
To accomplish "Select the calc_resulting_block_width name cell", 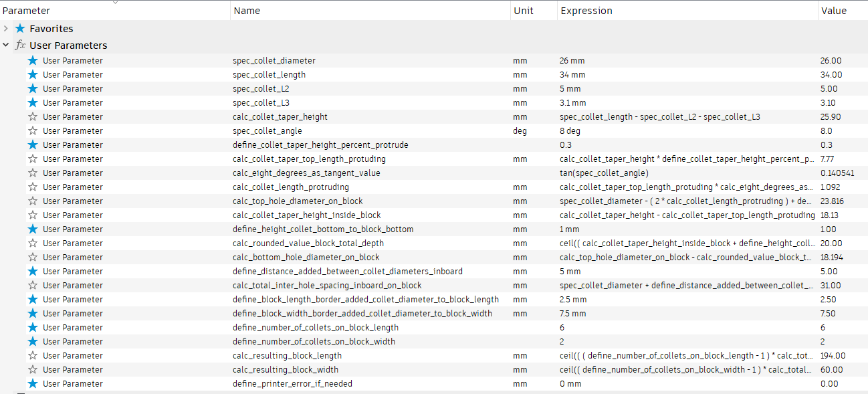I will [x=286, y=369].
